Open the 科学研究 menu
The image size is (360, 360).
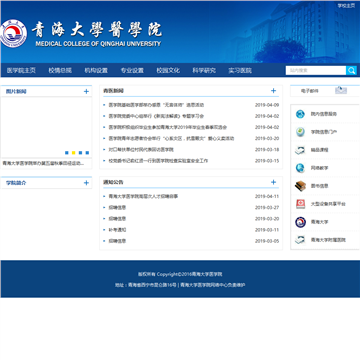pyautogui.click(x=204, y=71)
